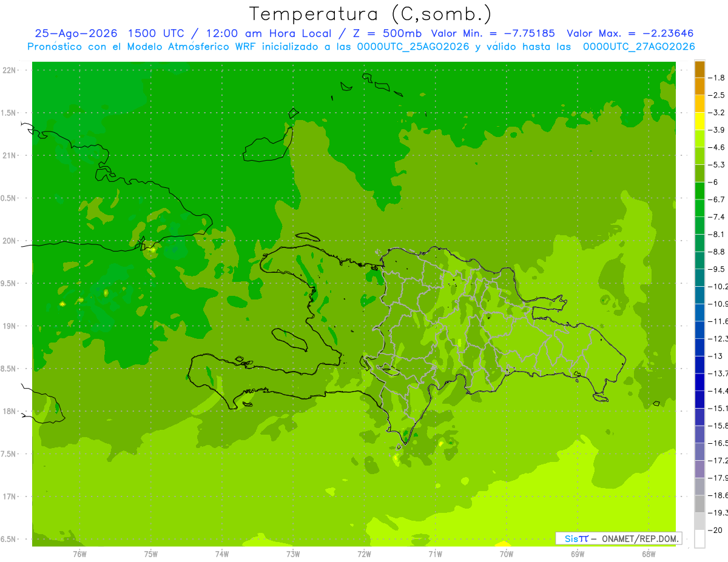Click the '-8.8' legend value
Image resolution: width=728 pixels, height=562 pixels.
716,252
